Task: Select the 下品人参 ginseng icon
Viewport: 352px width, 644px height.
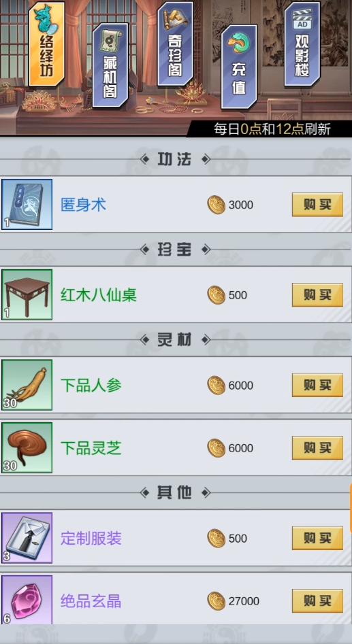Action: point(27,385)
